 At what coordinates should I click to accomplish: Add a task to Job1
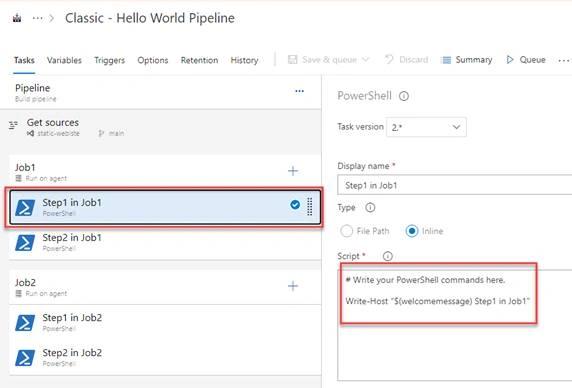(293, 171)
